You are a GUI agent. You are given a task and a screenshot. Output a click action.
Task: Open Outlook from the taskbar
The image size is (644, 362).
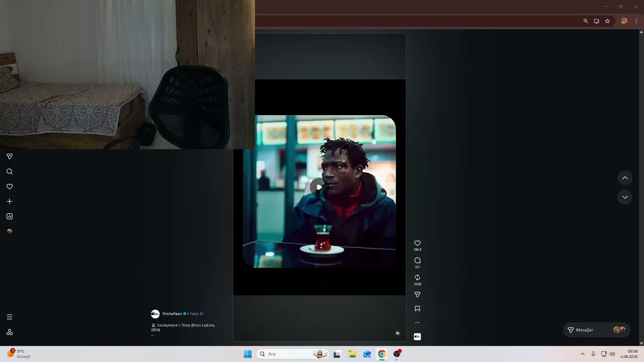[367, 354]
